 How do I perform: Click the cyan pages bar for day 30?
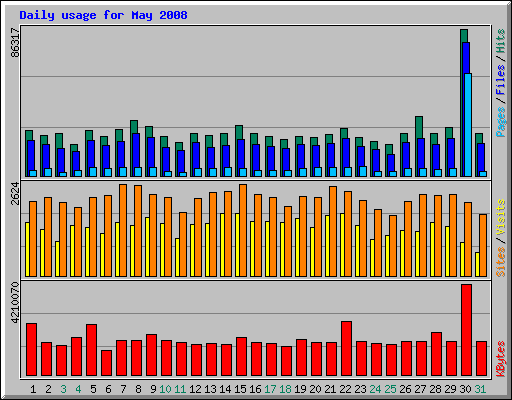point(468,125)
